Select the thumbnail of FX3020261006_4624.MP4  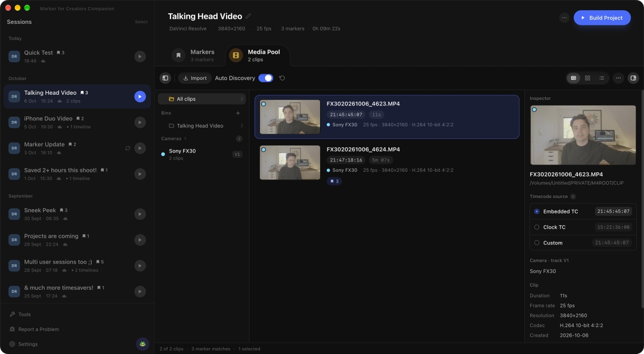pyautogui.click(x=290, y=163)
